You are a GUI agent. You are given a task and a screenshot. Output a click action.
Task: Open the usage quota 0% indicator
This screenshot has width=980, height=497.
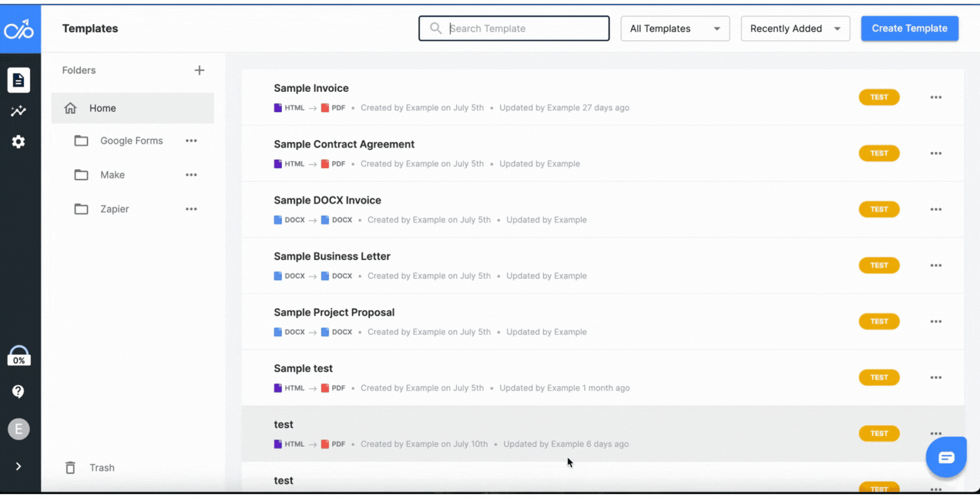[19, 356]
